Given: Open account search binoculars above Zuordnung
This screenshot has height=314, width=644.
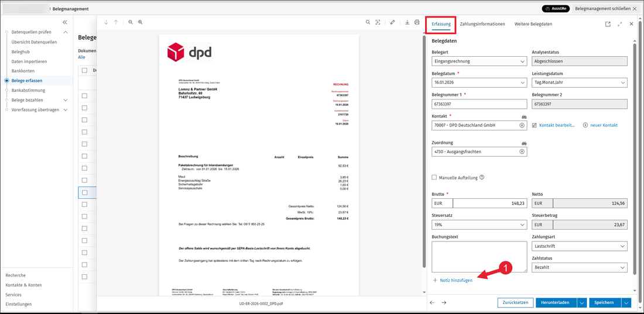Looking at the screenshot, I should point(524,143).
